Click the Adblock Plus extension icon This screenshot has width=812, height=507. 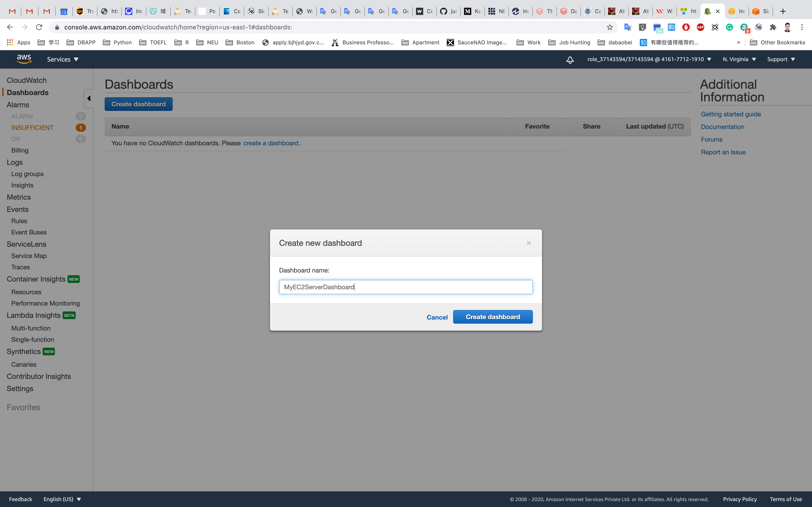tap(700, 27)
